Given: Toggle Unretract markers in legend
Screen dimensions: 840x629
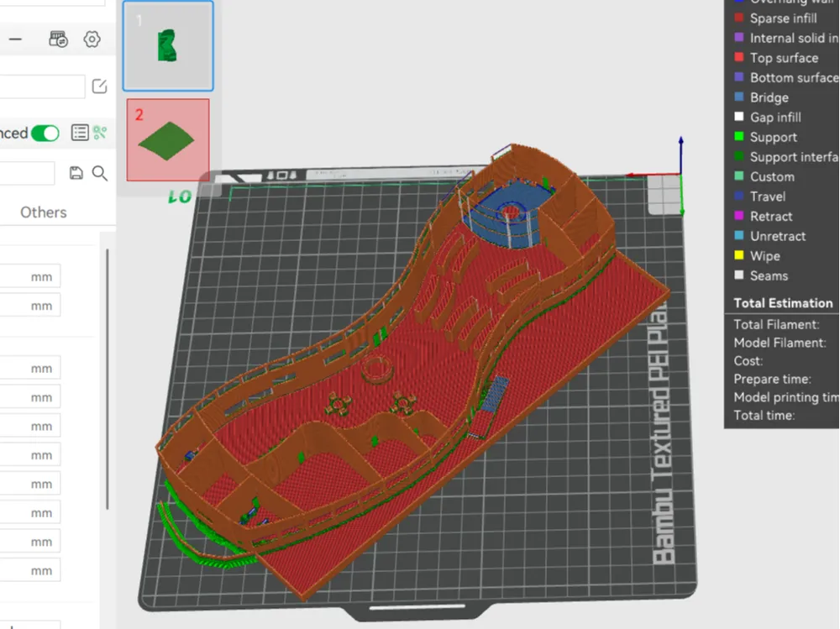Looking at the screenshot, I should (770, 236).
